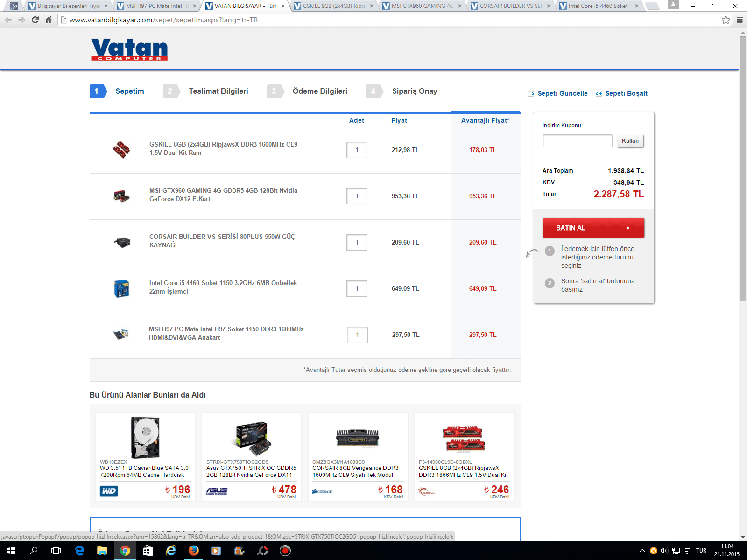
Task: Click the Sepeti Boşalt empty-cart icon
Action: click(599, 94)
